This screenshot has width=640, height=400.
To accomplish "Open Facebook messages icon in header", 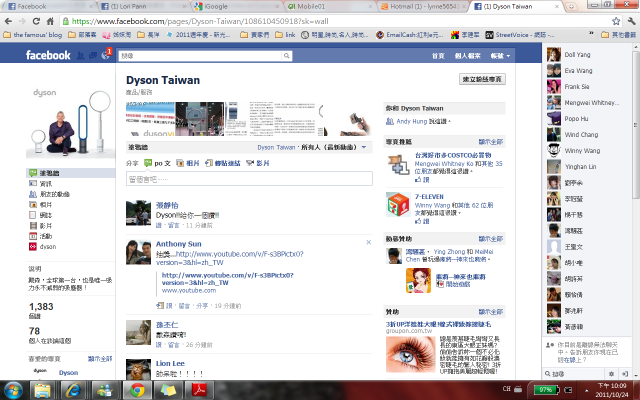I will click(x=93, y=55).
